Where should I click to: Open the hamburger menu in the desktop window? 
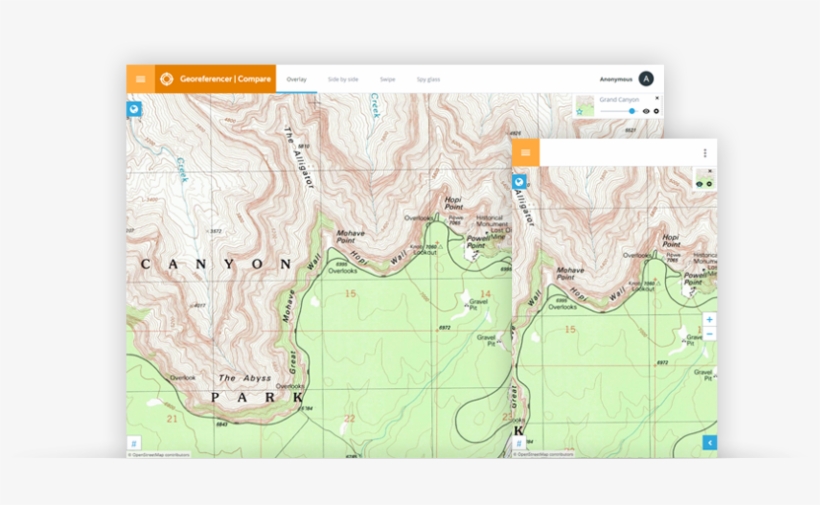tap(140, 79)
